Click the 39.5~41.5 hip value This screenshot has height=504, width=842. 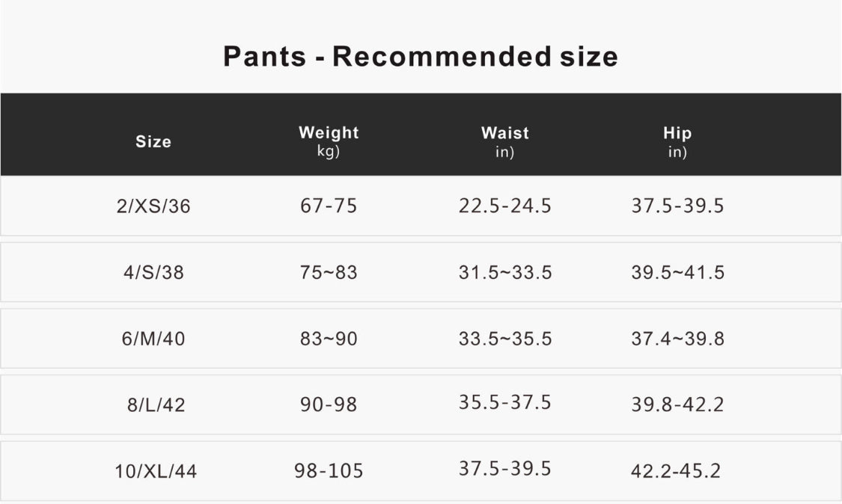point(677,272)
